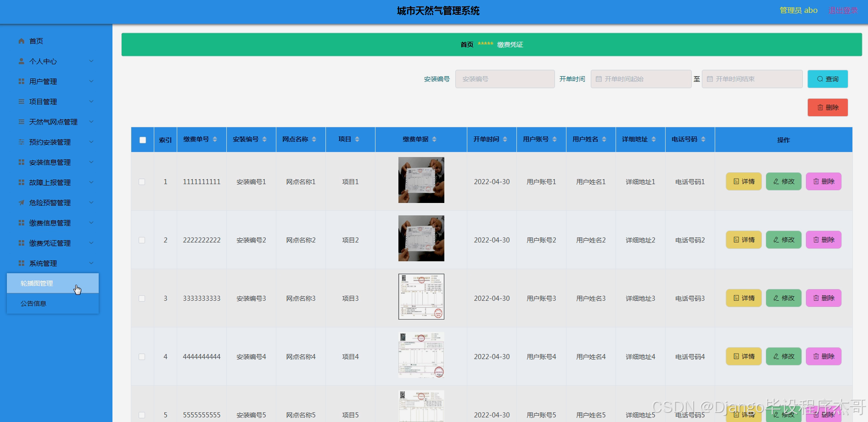The image size is (868, 422).
Task: Collapse 系统管理 menu chevron
Action: click(91, 263)
